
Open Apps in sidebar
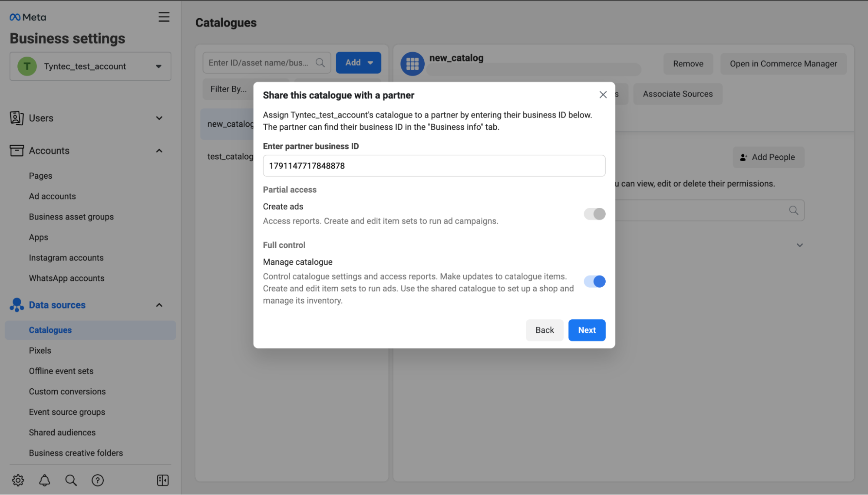(38, 237)
